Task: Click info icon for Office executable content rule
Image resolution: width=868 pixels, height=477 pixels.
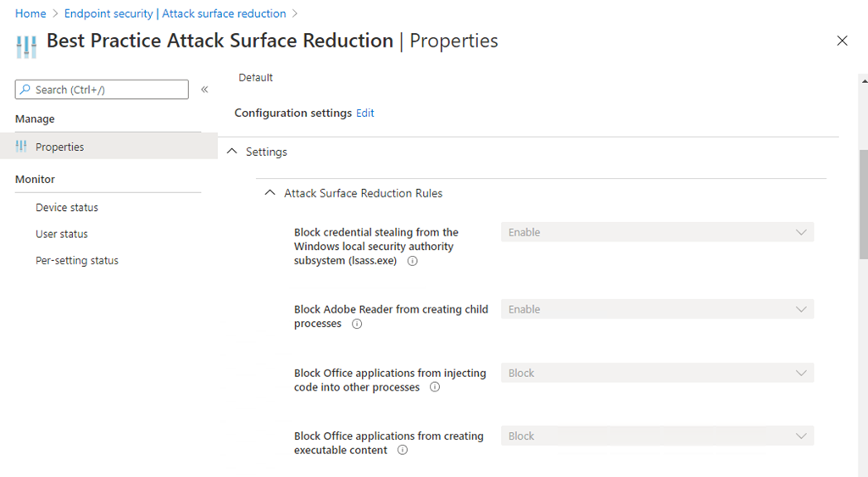Action: [403, 451]
